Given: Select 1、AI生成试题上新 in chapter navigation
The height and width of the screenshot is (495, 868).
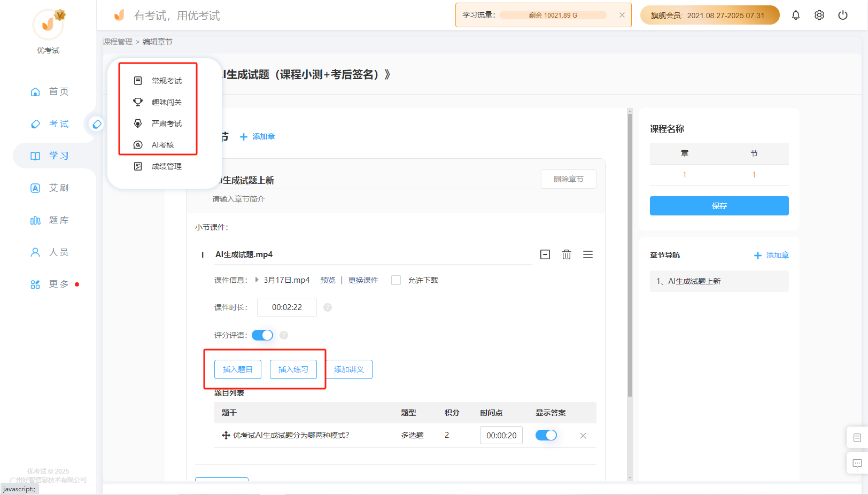Looking at the screenshot, I should click(x=719, y=281).
